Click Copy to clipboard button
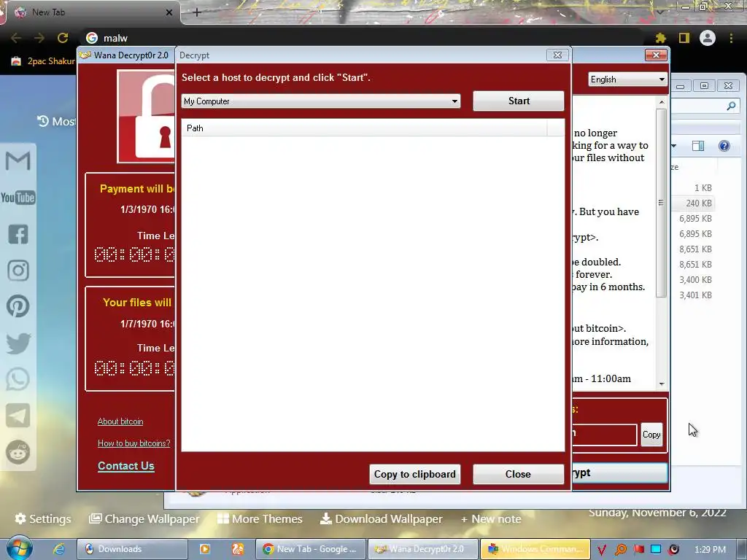This screenshot has width=747, height=560. point(414,474)
